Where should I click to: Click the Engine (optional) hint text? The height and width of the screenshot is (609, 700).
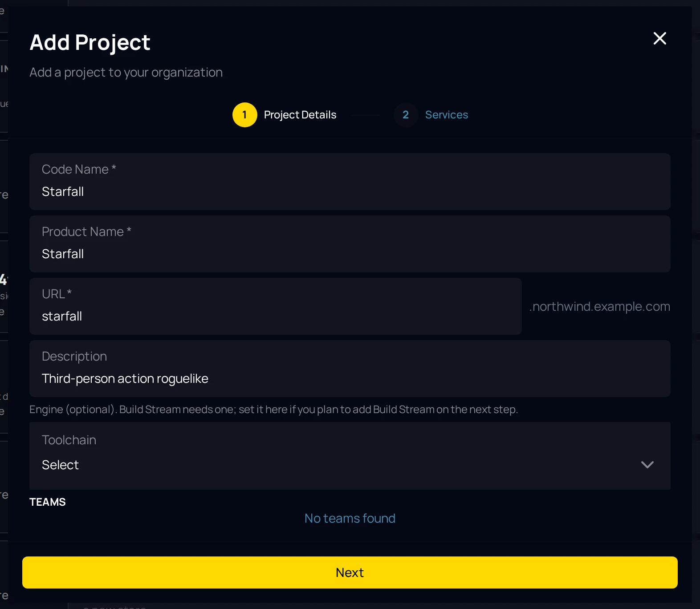[x=273, y=410]
